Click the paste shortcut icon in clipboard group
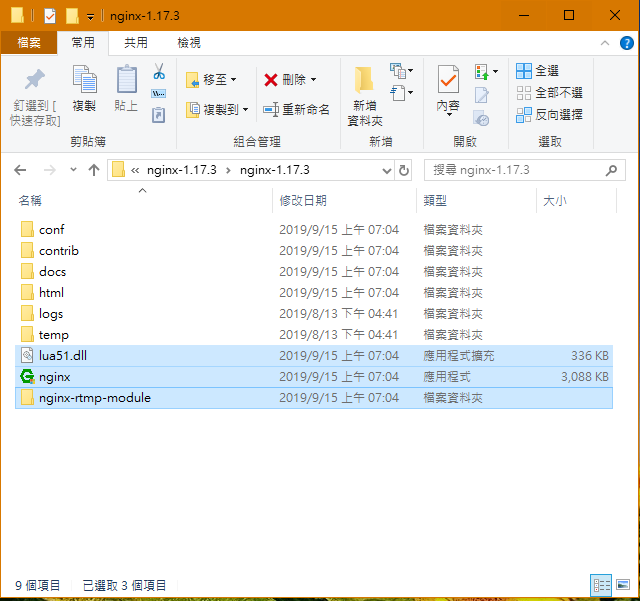Screen dimensions: 640x601 pos(159,115)
